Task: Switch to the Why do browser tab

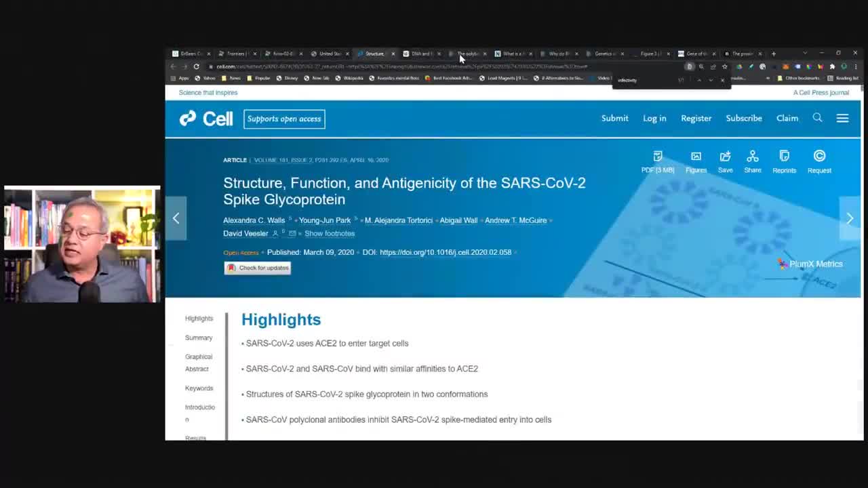Action: (558, 54)
